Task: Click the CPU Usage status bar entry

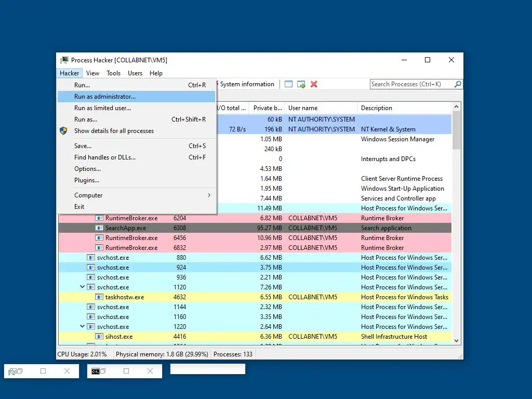Action: [x=82, y=354]
